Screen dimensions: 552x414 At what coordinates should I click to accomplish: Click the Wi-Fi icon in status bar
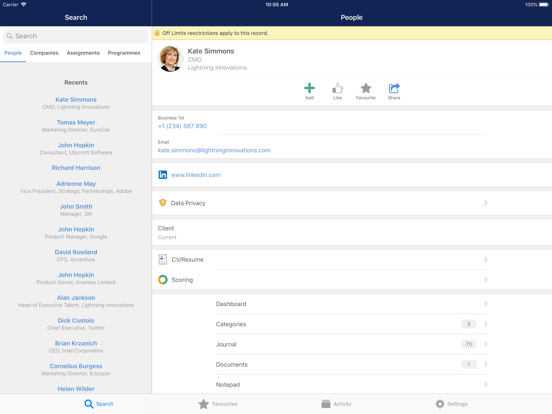24,5
